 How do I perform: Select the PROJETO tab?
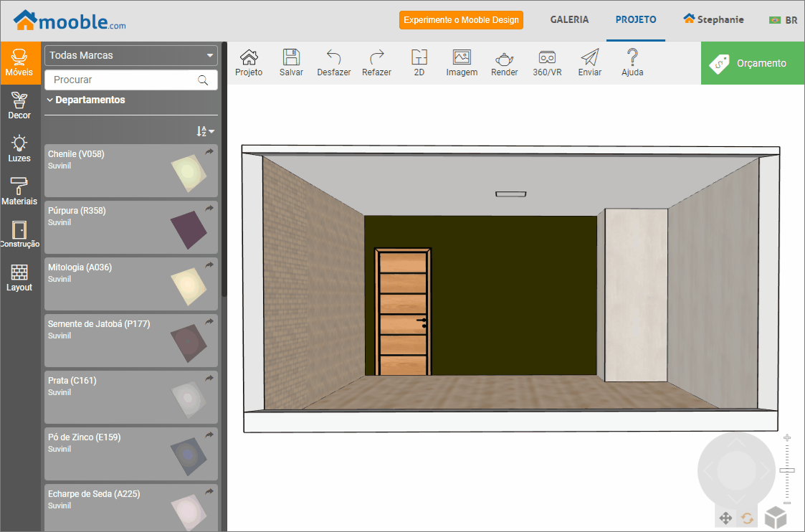636,19
